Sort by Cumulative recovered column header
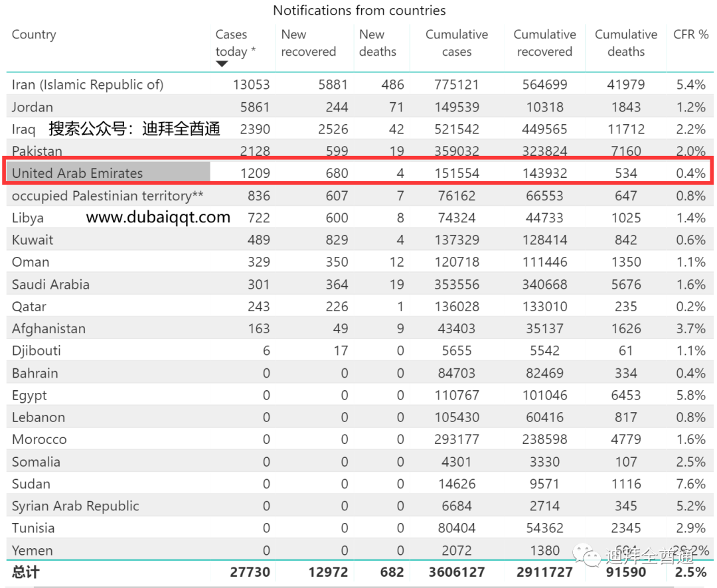The height and width of the screenshot is (588, 717). click(544, 43)
